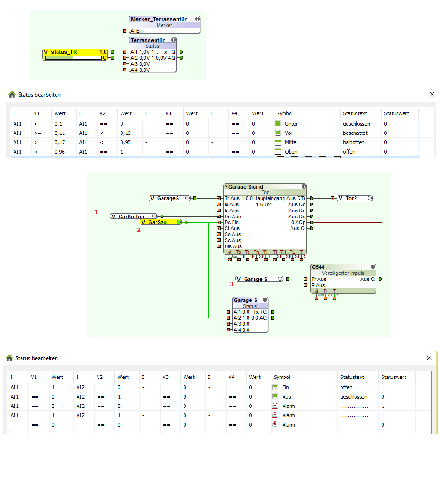
Task: Select Garage-S block title
Action: pos(245,300)
